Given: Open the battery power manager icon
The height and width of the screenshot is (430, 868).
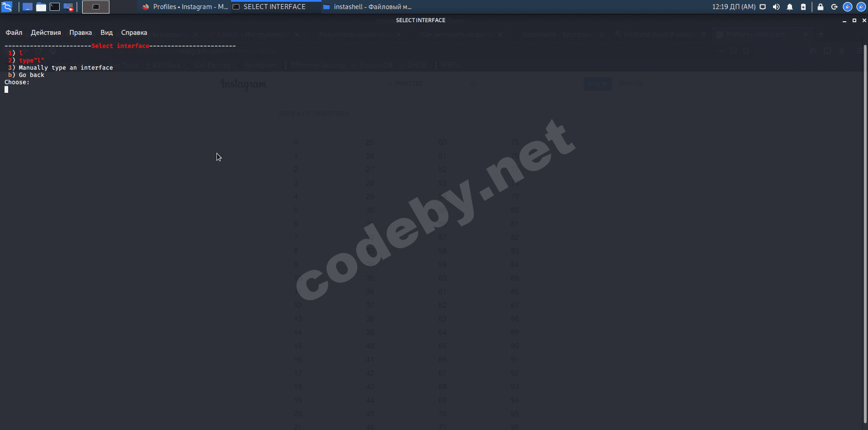Looking at the screenshot, I should [803, 7].
